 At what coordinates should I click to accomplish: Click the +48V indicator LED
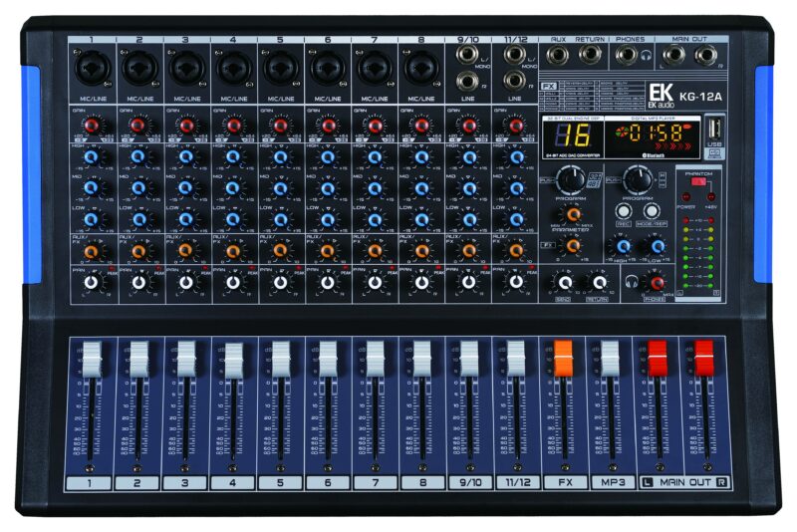(711, 195)
